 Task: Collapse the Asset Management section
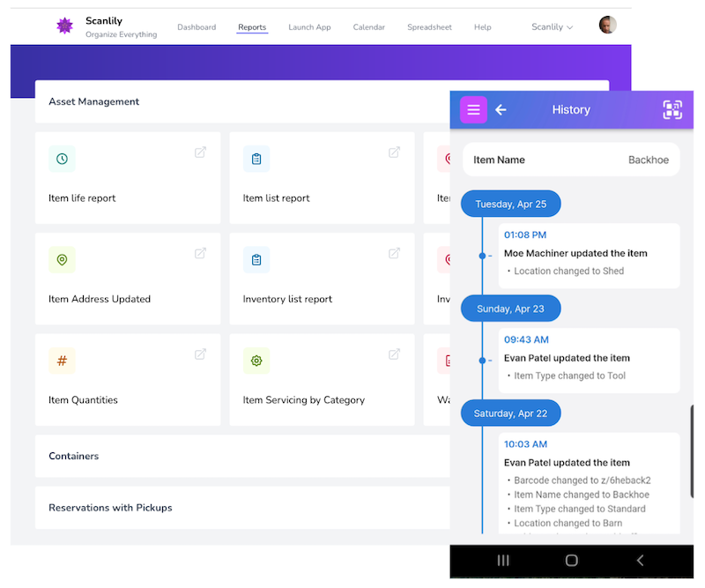(x=242, y=102)
